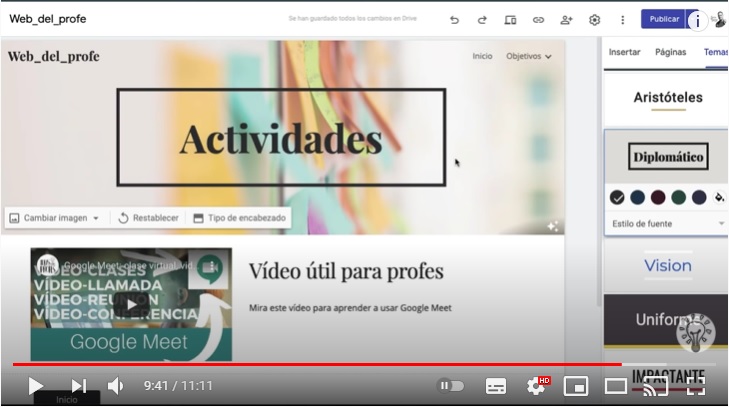
Task: Click the undo arrow in Sites toolbar
Action: click(454, 20)
